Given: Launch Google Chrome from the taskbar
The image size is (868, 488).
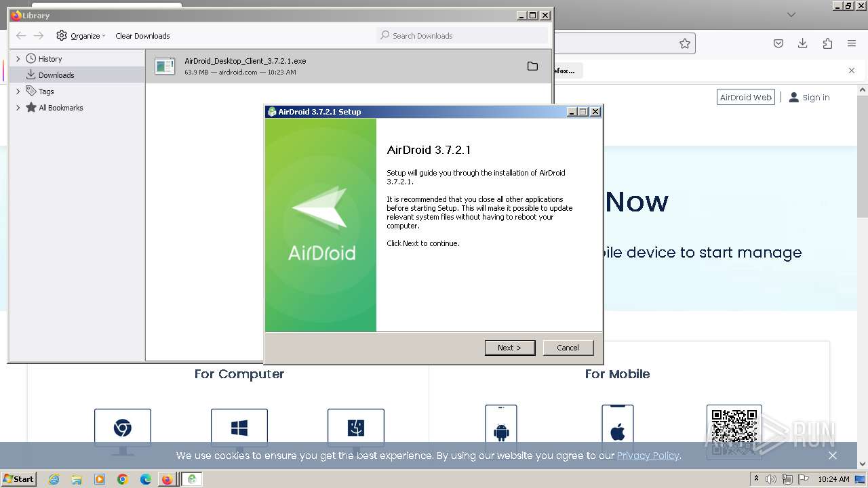Looking at the screenshot, I should pos(123,479).
